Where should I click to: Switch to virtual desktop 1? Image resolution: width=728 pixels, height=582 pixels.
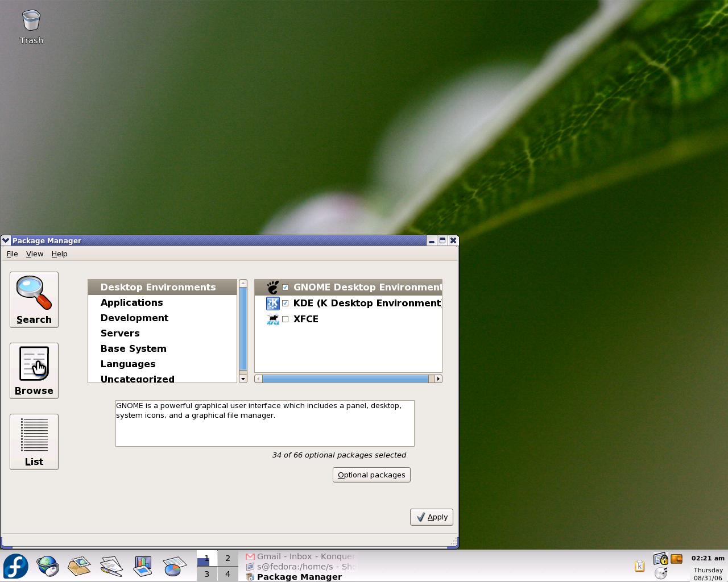(x=206, y=558)
